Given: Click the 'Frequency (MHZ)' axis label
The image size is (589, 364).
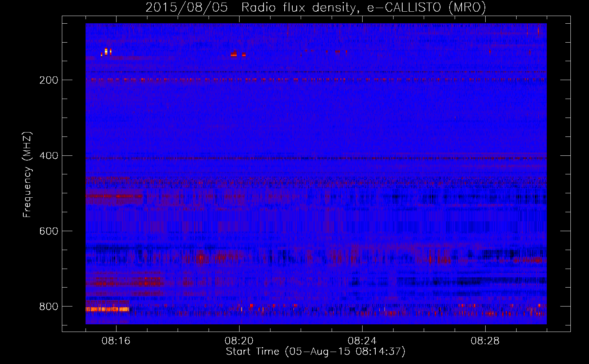Looking at the screenshot, I should pyautogui.click(x=27, y=175).
